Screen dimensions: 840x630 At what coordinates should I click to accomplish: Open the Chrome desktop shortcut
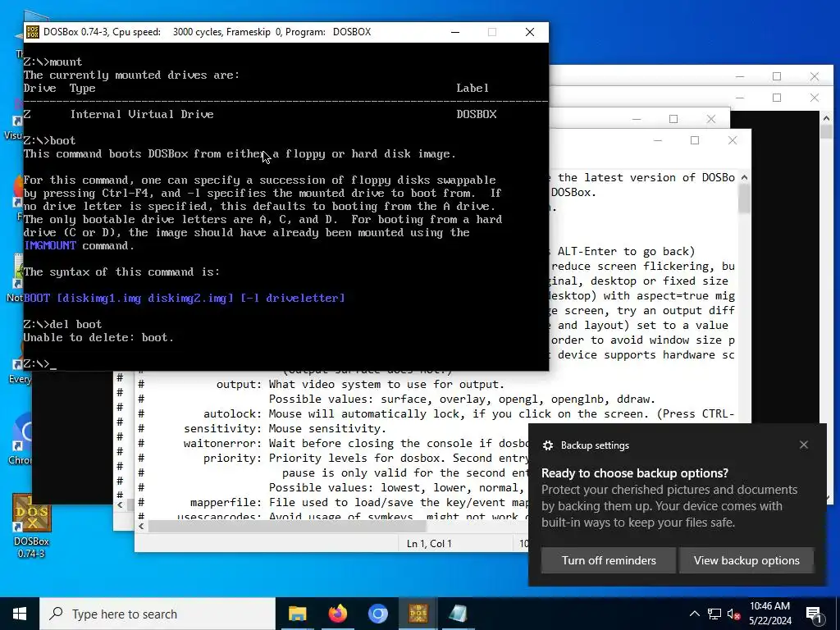pos(21,440)
